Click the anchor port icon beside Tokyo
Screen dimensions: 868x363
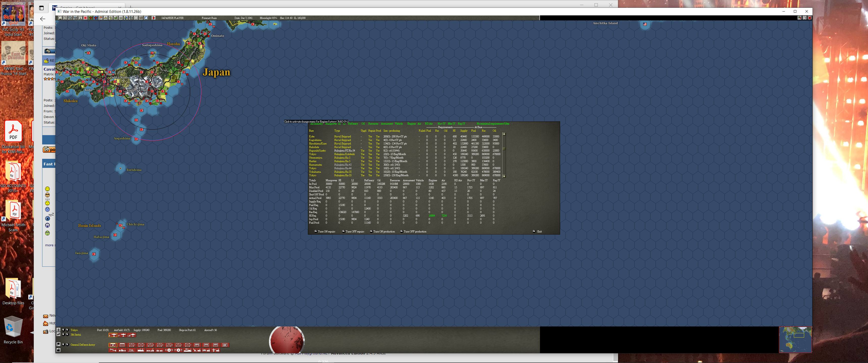(x=59, y=330)
